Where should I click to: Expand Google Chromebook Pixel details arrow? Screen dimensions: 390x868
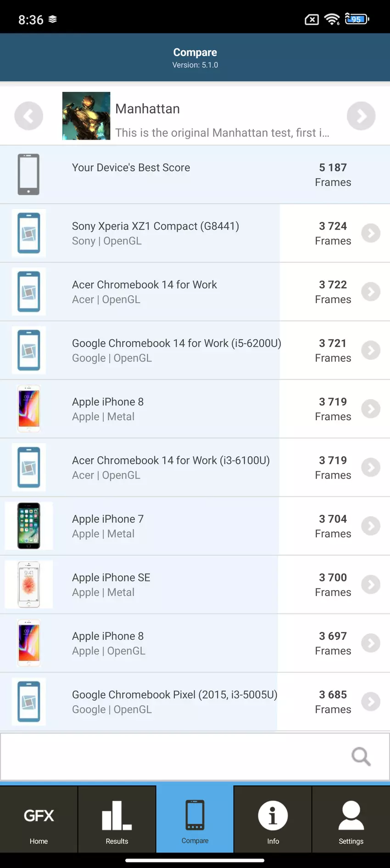click(x=371, y=702)
